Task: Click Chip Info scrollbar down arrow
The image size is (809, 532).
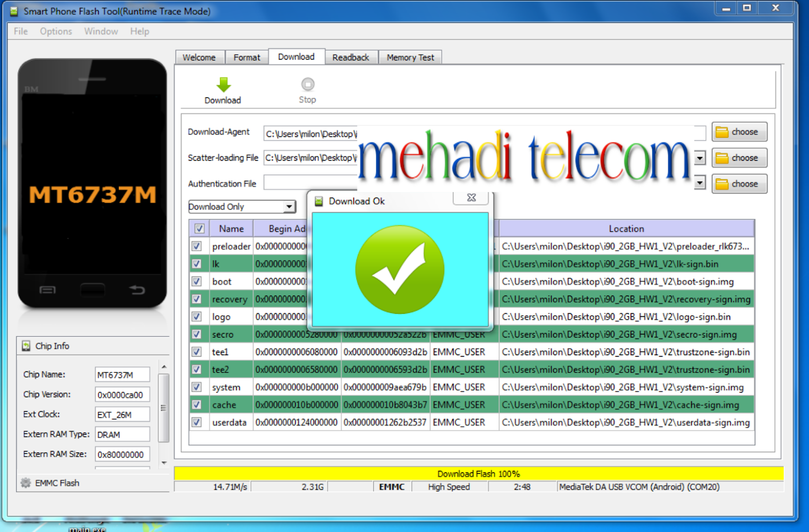Action: pyautogui.click(x=164, y=462)
